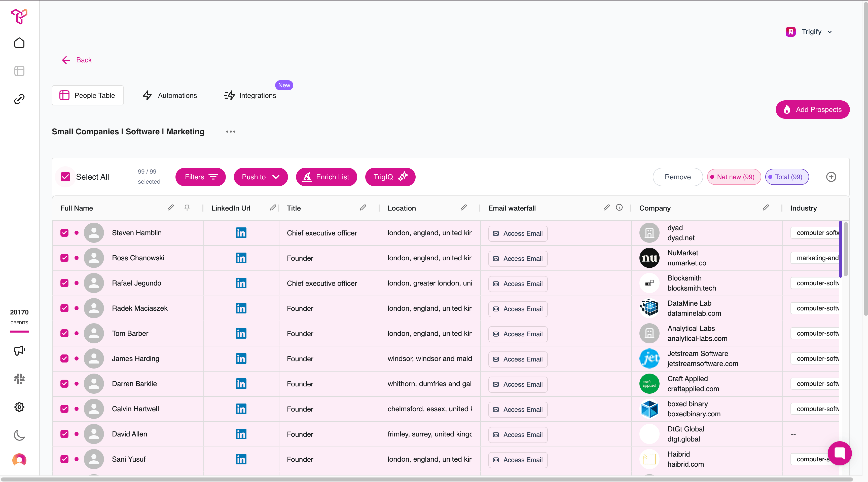Uncheck David Allen's row checkbox
The width and height of the screenshot is (868, 482).
64,434
